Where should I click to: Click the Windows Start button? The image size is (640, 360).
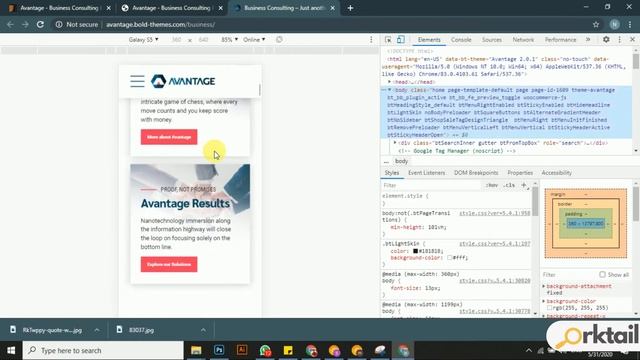pos(11,350)
